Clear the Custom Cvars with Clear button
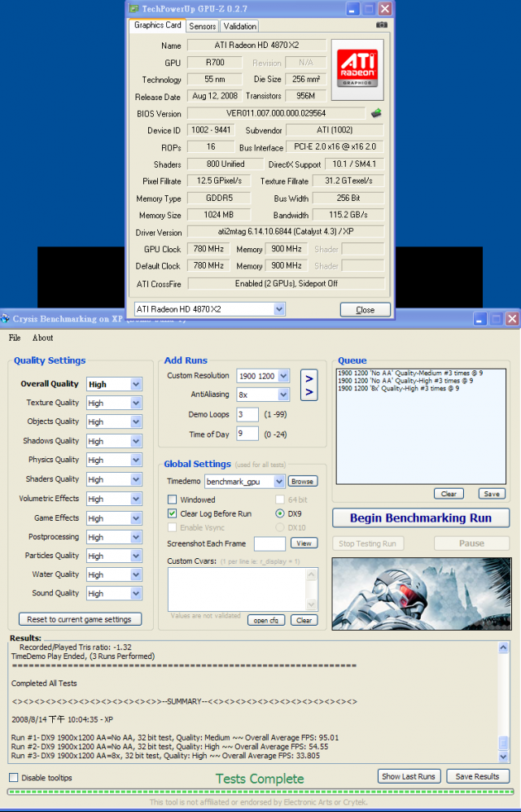 [304, 620]
